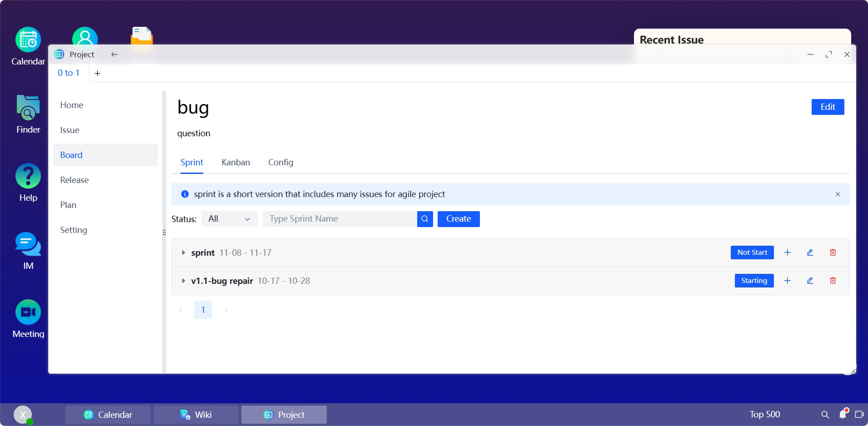The height and width of the screenshot is (426, 868).
Task: Open the Status filter dropdown
Action: (x=229, y=219)
